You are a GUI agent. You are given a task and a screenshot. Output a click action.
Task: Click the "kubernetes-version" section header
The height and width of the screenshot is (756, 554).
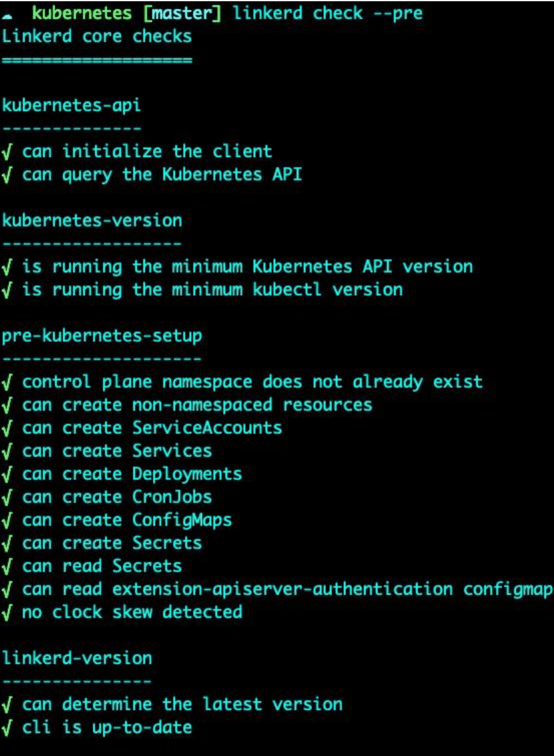(92, 220)
